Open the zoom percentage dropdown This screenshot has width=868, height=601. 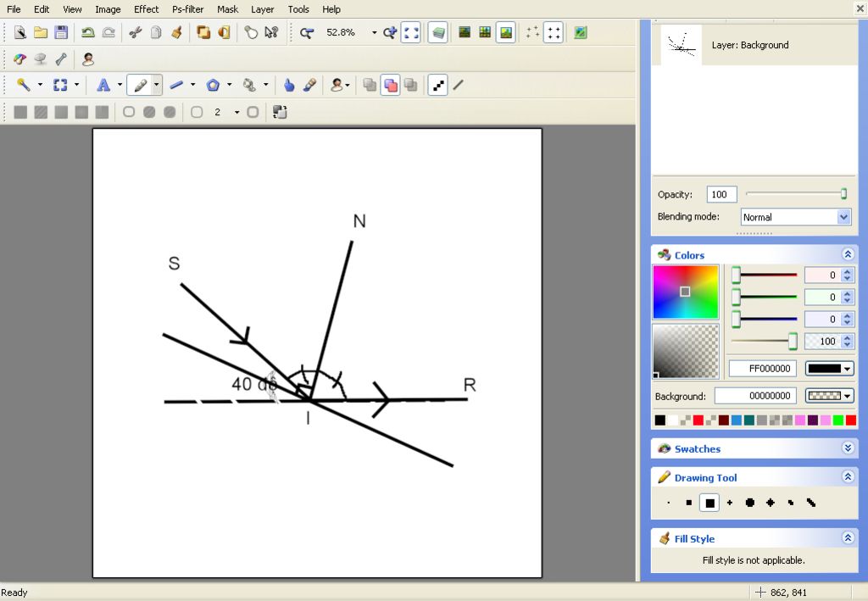coord(374,33)
